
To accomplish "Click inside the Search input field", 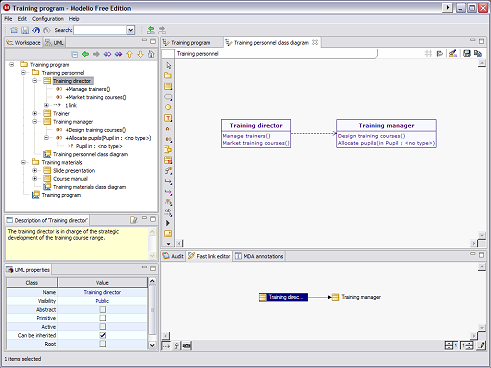I will pyautogui.click(x=100, y=30).
